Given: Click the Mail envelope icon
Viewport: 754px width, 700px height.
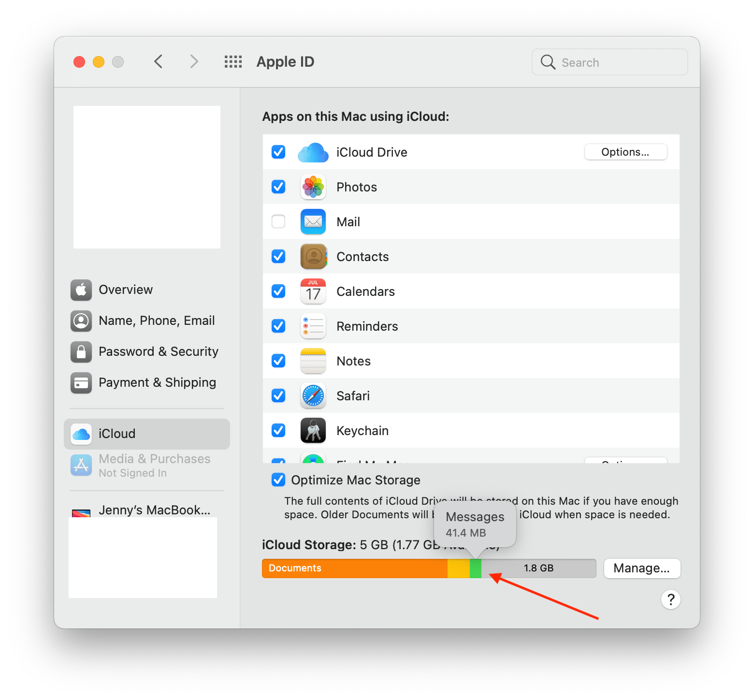Looking at the screenshot, I should pyautogui.click(x=313, y=222).
